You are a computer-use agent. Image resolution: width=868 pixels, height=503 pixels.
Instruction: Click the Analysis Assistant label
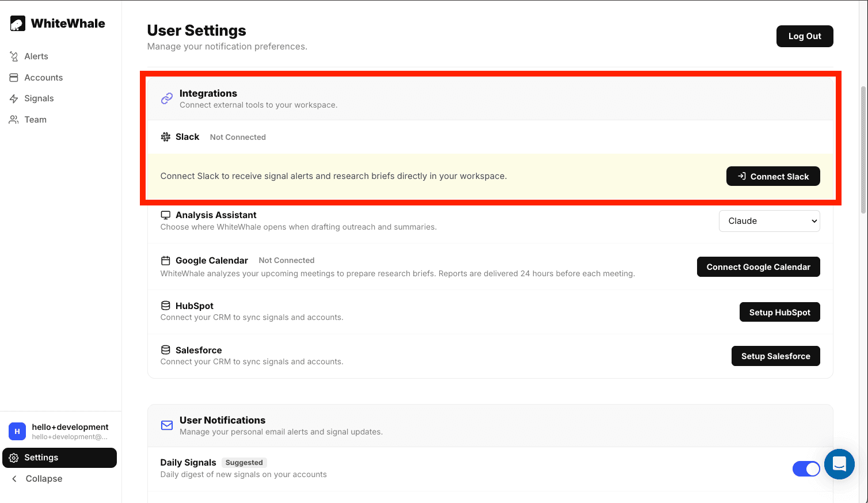pos(216,215)
